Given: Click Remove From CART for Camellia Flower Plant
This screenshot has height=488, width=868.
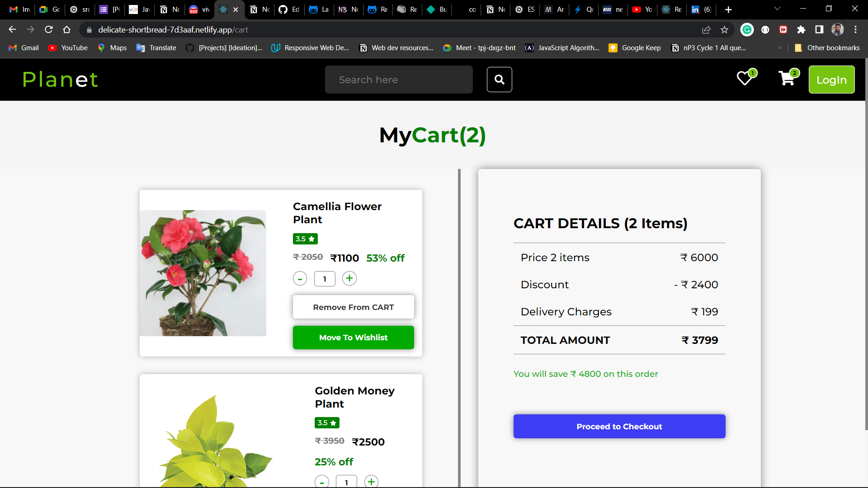Looking at the screenshot, I should pyautogui.click(x=353, y=307).
